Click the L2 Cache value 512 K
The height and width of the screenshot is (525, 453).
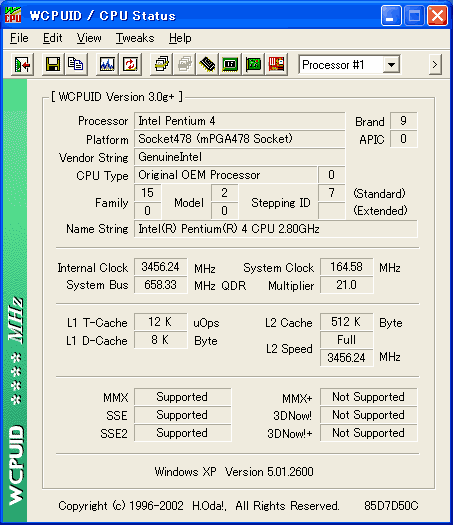coord(347,322)
